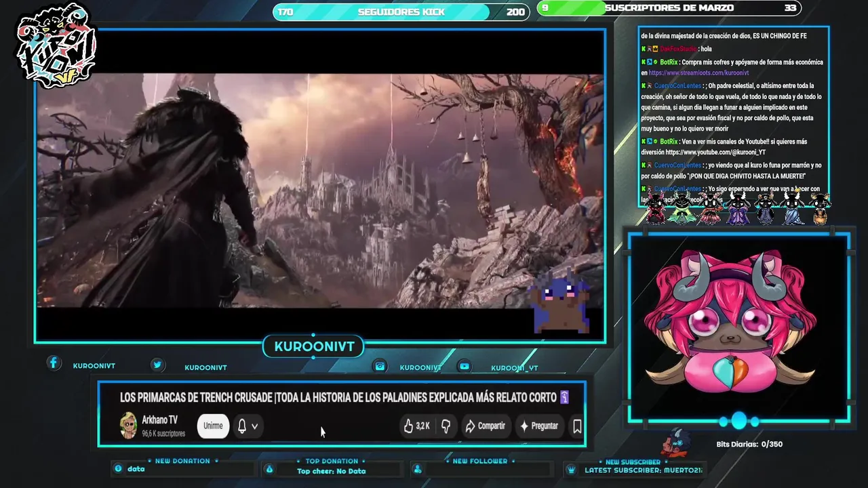This screenshot has height=488, width=868.
Task: Like the video with 3,2 K thumbs up
Action: pos(416,426)
